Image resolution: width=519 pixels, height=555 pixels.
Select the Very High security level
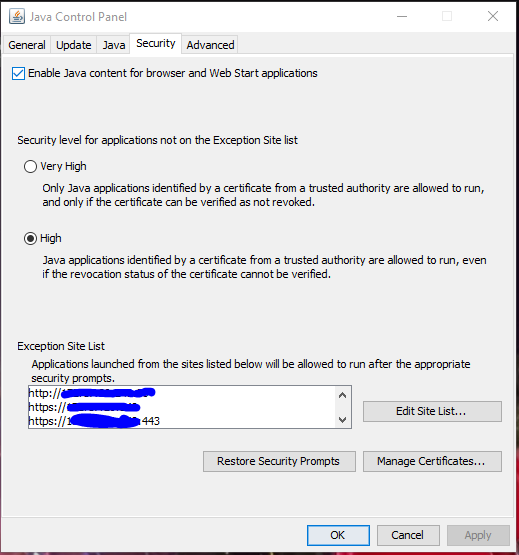(x=30, y=166)
